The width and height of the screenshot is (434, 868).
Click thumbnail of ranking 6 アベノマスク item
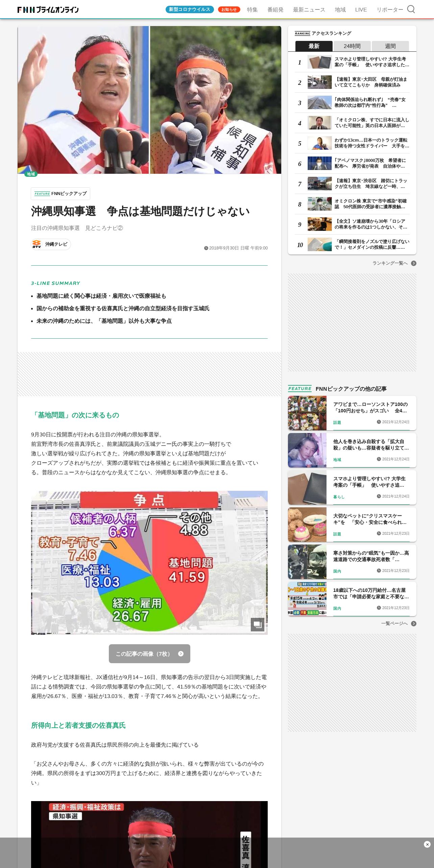point(319,164)
